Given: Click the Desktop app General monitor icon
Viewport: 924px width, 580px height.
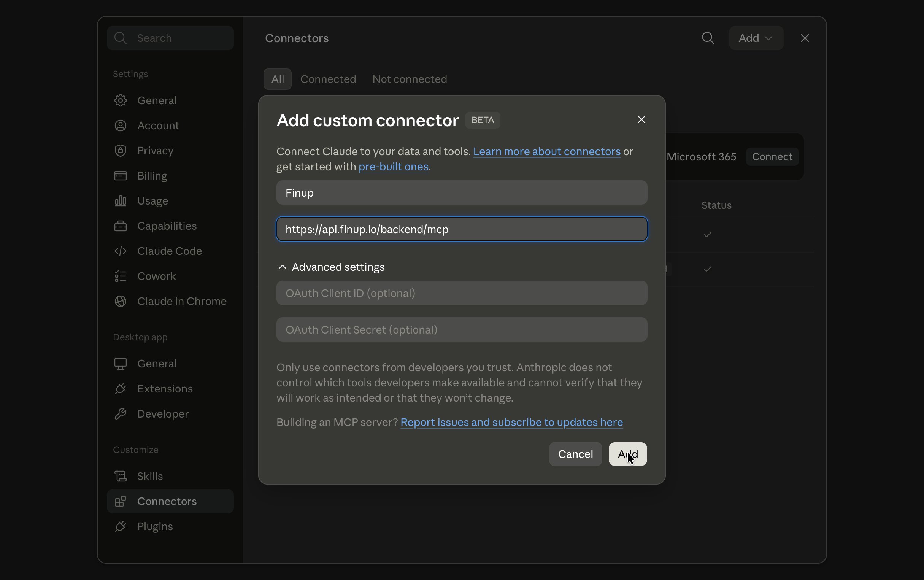Looking at the screenshot, I should pyautogui.click(x=121, y=364).
